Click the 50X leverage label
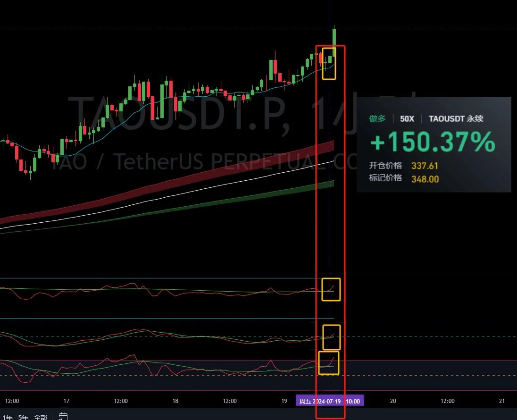517x420 pixels. tap(407, 119)
